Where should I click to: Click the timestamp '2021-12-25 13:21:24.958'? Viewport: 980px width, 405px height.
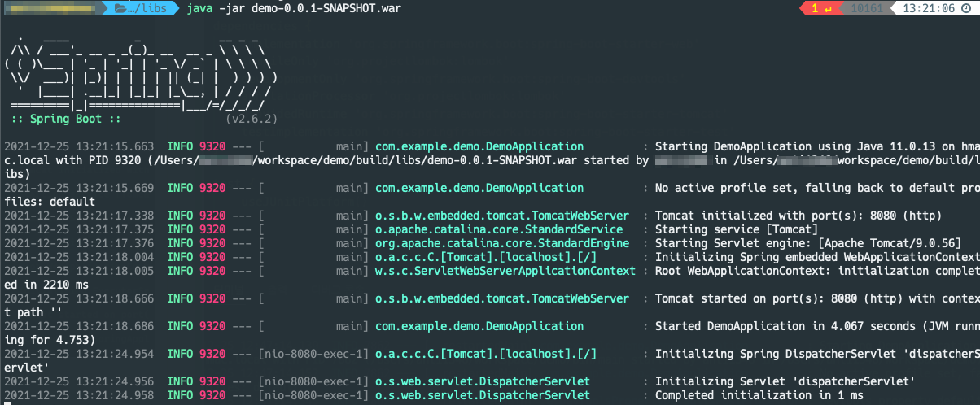tap(79, 395)
